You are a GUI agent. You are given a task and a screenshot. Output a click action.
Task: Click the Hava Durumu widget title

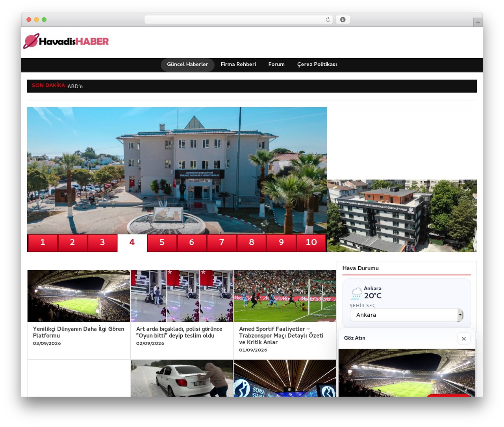tap(361, 269)
